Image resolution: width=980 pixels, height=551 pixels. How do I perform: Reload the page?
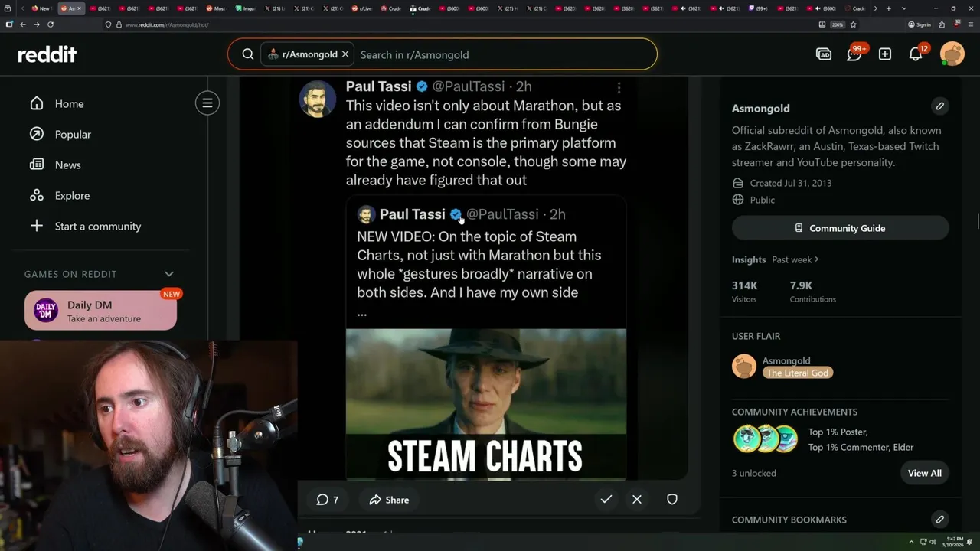[x=51, y=24]
